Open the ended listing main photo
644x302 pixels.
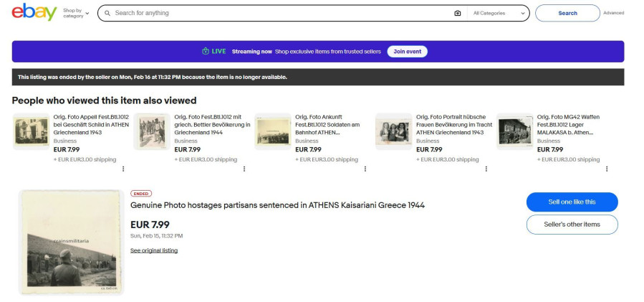pos(71,242)
